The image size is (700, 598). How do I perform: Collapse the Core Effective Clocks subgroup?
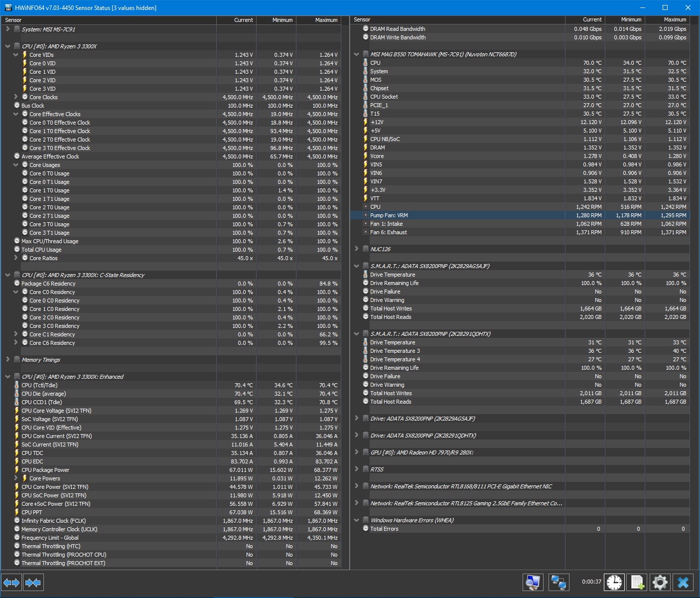pyautogui.click(x=15, y=114)
